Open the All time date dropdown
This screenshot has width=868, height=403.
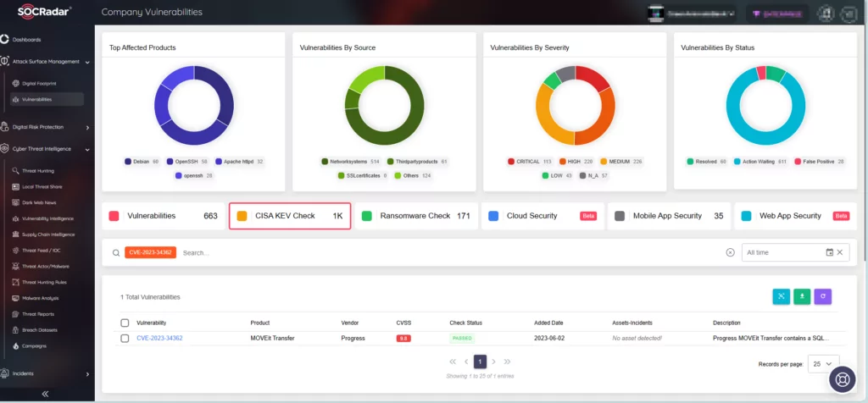(x=795, y=252)
